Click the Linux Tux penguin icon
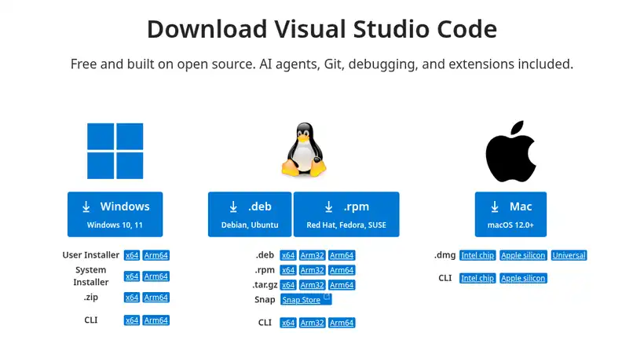The height and width of the screenshot is (362, 644). tap(304, 150)
